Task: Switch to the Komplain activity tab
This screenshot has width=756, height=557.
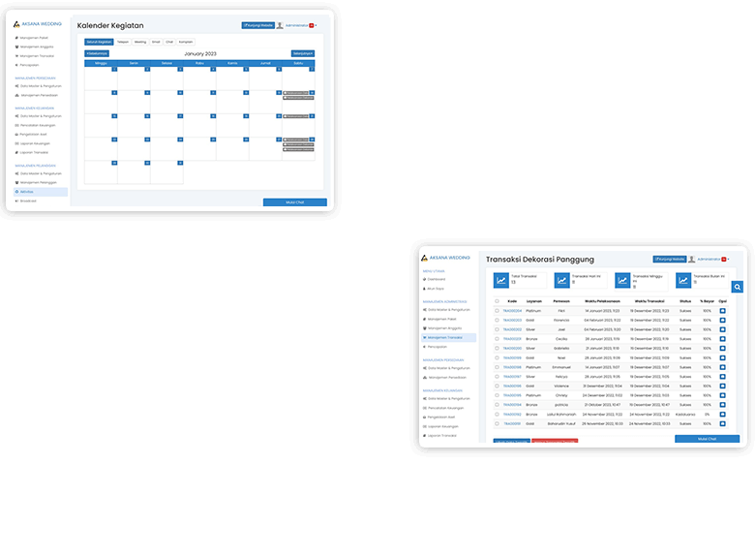Action: (186, 43)
